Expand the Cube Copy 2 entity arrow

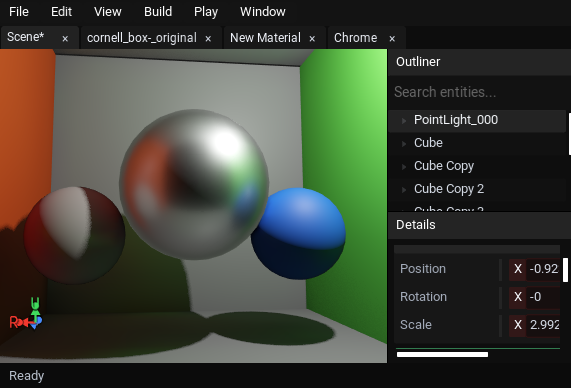point(404,189)
